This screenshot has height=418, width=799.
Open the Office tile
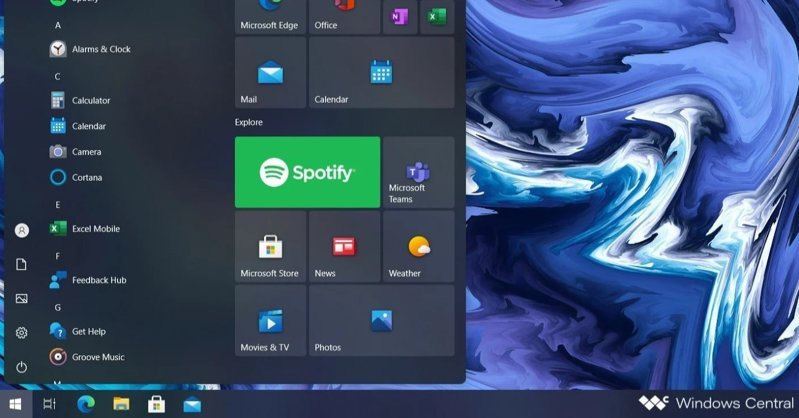pos(344,17)
